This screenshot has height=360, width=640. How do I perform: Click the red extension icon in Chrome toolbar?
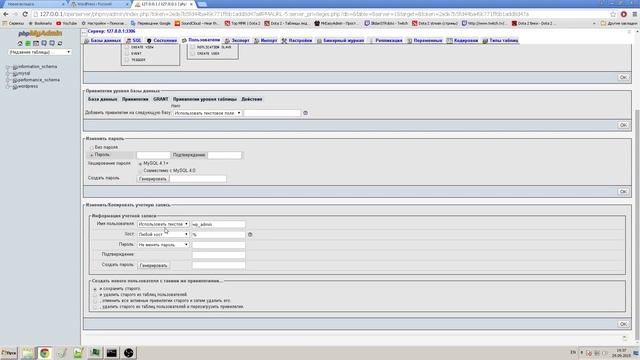click(624, 14)
